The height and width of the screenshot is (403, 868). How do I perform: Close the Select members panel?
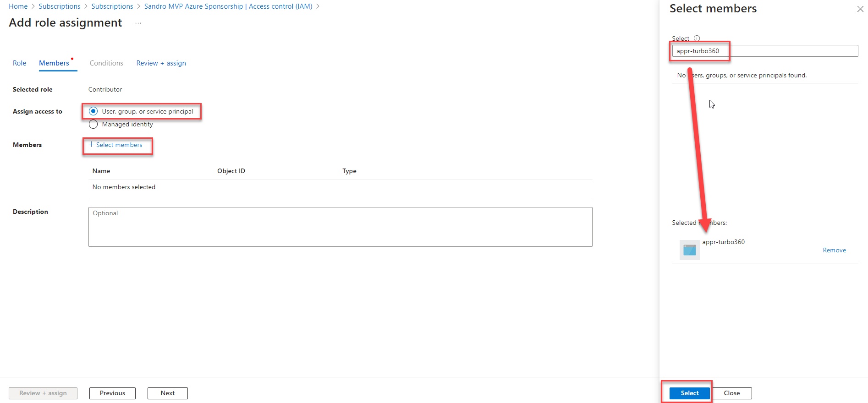point(860,9)
